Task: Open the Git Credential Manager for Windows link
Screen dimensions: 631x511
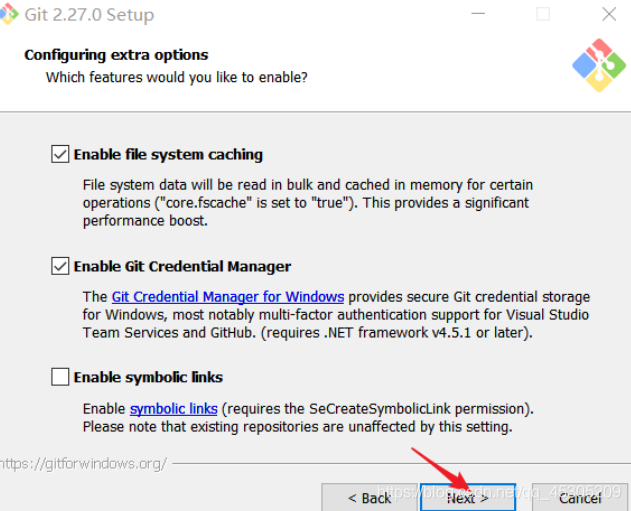Action: pyautogui.click(x=228, y=297)
